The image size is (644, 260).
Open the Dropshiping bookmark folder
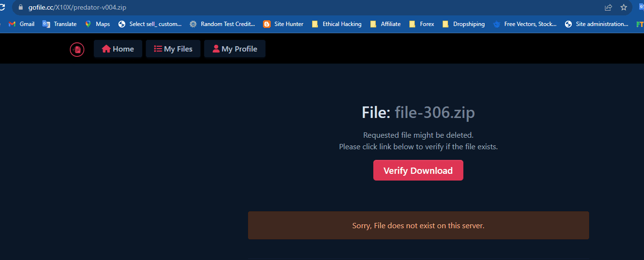(x=463, y=24)
